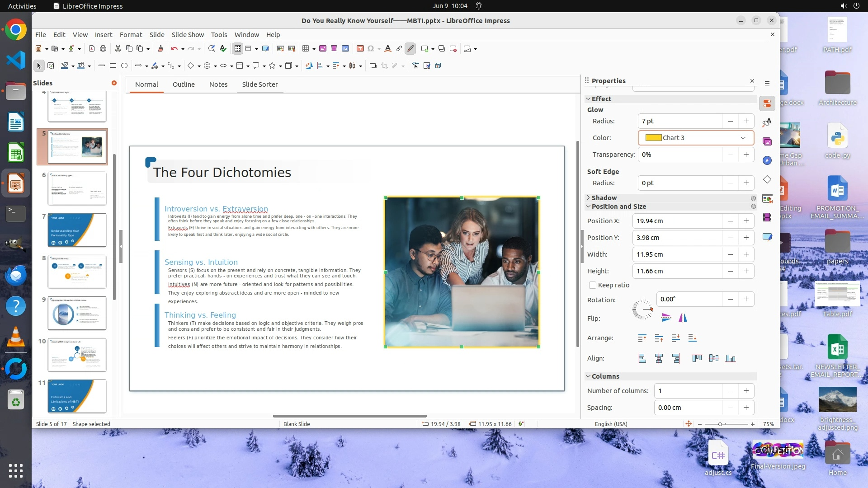868x488 pixels.
Task: Click the Print icon in toolbar
Action: (103, 49)
